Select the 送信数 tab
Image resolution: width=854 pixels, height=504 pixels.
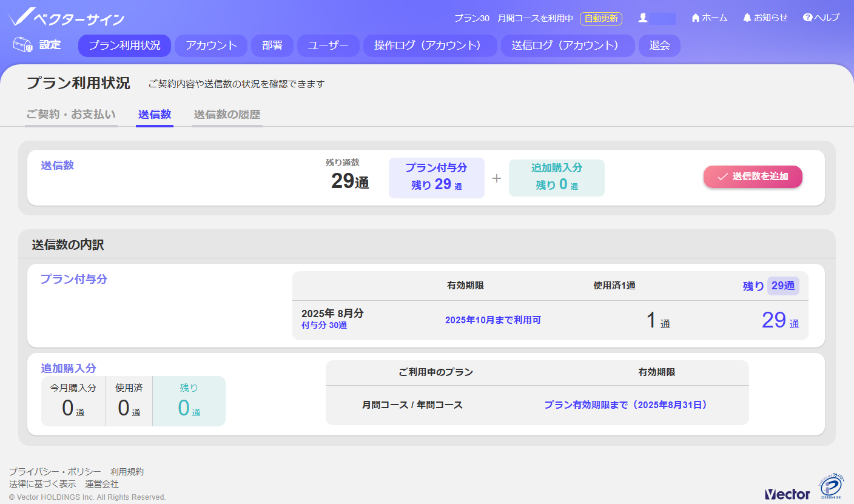[155, 115]
